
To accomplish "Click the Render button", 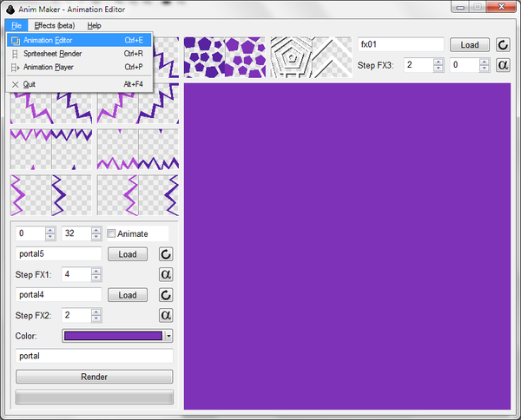I will (95, 377).
